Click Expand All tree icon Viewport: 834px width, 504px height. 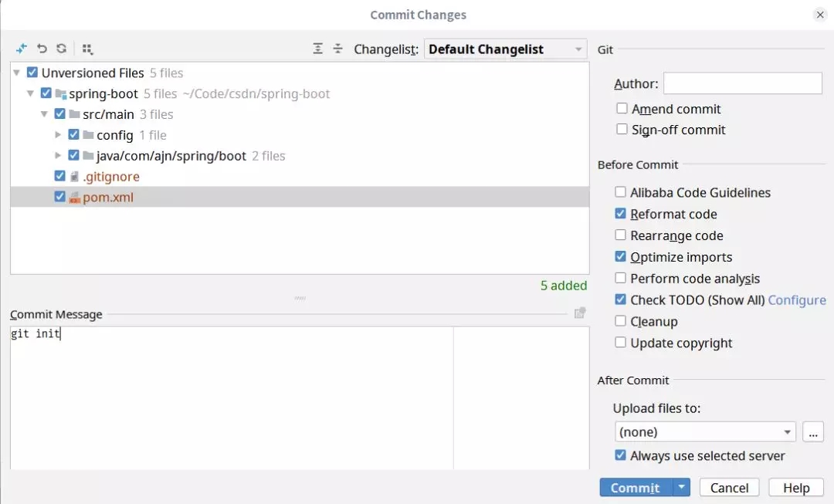click(317, 49)
